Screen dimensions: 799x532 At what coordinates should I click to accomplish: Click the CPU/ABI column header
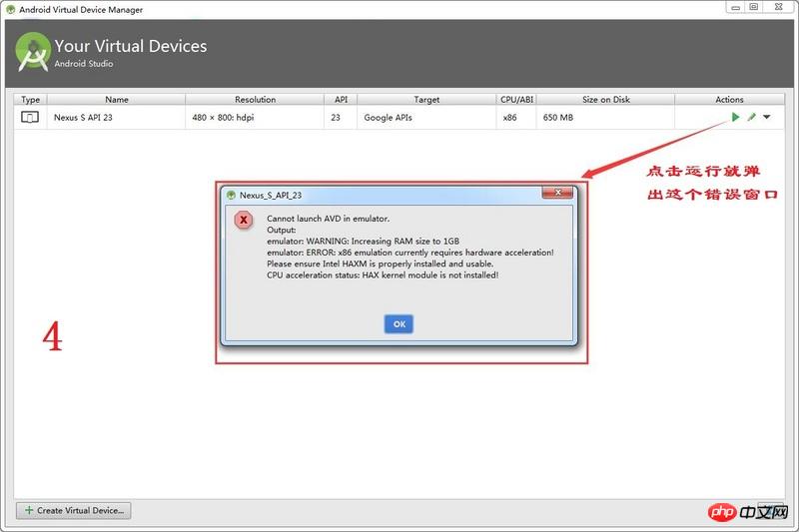pos(516,99)
